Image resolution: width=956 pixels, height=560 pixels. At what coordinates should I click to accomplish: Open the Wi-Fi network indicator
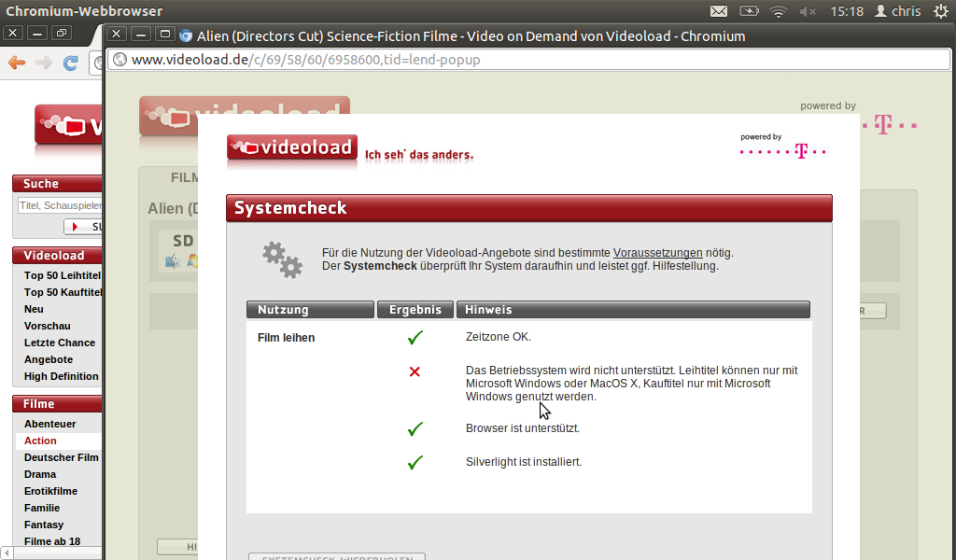click(x=779, y=11)
